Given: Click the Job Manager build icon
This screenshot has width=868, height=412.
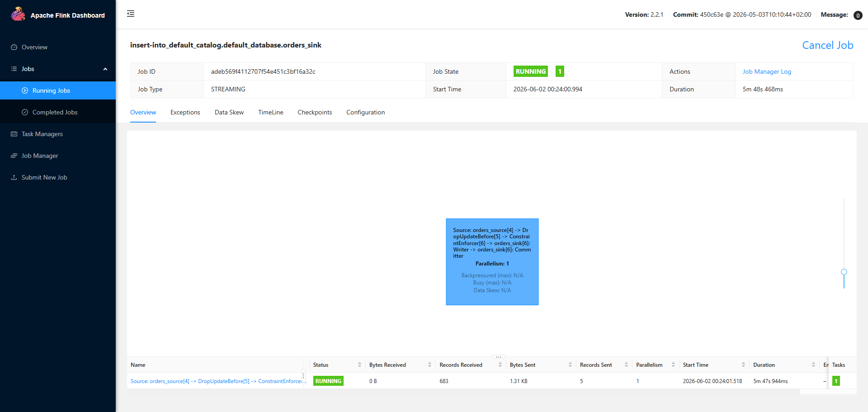Looking at the screenshot, I should [14, 156].
